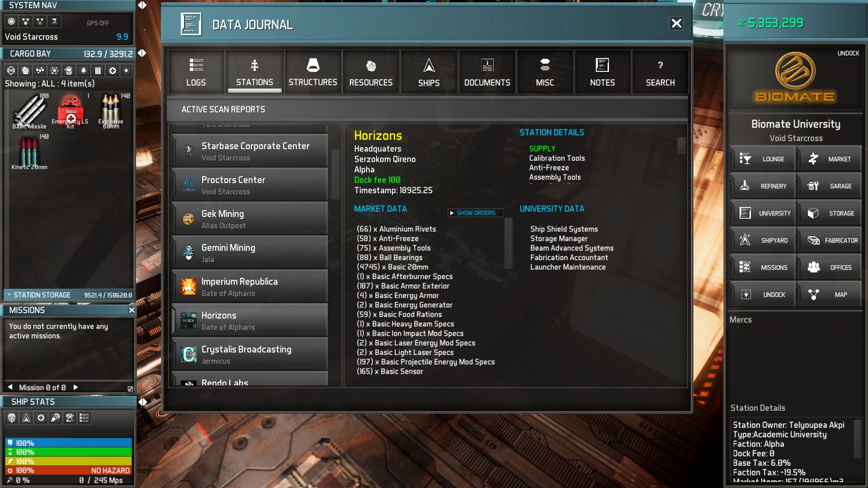Close the Missions panel
Image resolution: width=868 pixels, height=488 pixels.
[x=132, y=310]
